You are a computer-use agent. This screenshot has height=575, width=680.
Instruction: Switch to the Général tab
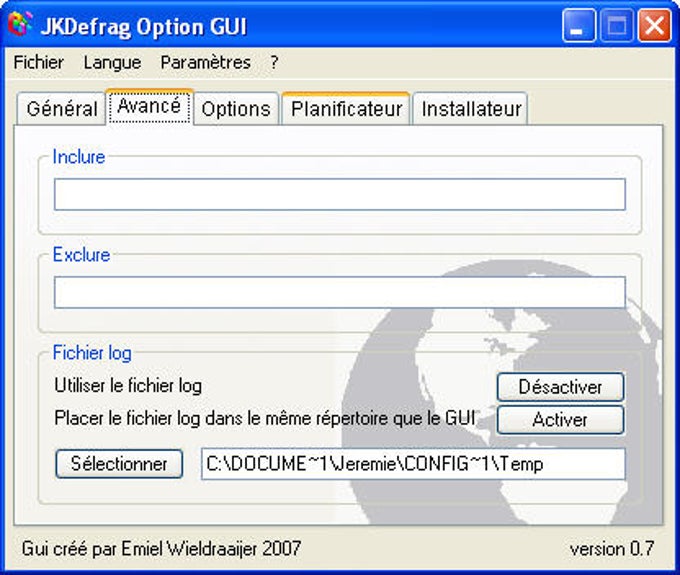pos(62,109)
